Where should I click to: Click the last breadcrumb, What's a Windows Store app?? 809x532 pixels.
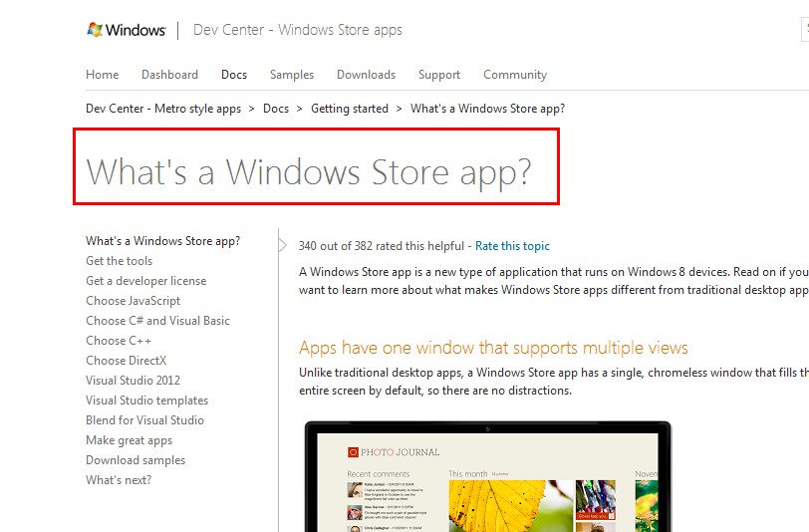tap(487, 109)
